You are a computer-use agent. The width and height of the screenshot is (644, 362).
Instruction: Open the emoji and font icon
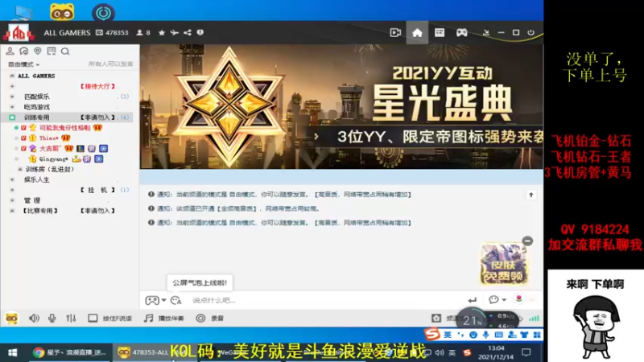pyautogui.click(x=175, y=300)
